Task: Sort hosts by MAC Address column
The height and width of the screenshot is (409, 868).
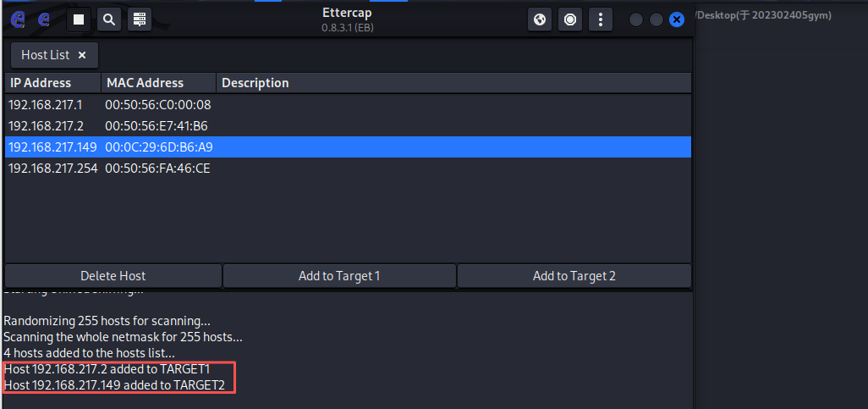Action: point(158,83)
